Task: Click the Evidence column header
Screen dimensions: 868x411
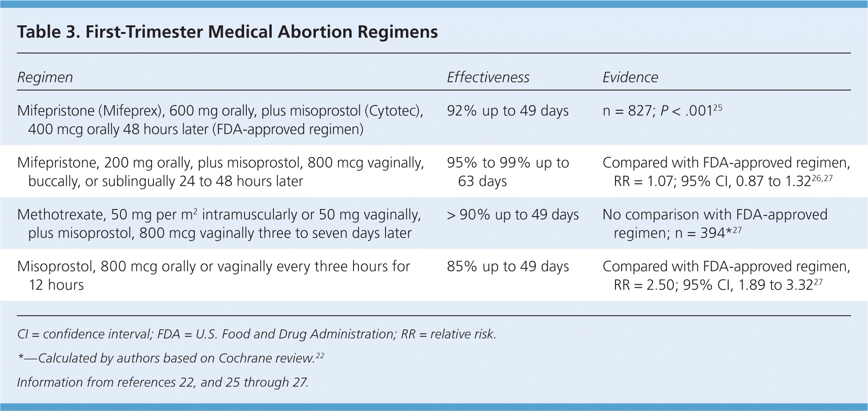Action: pyautogui.click(x=630, y=77)
